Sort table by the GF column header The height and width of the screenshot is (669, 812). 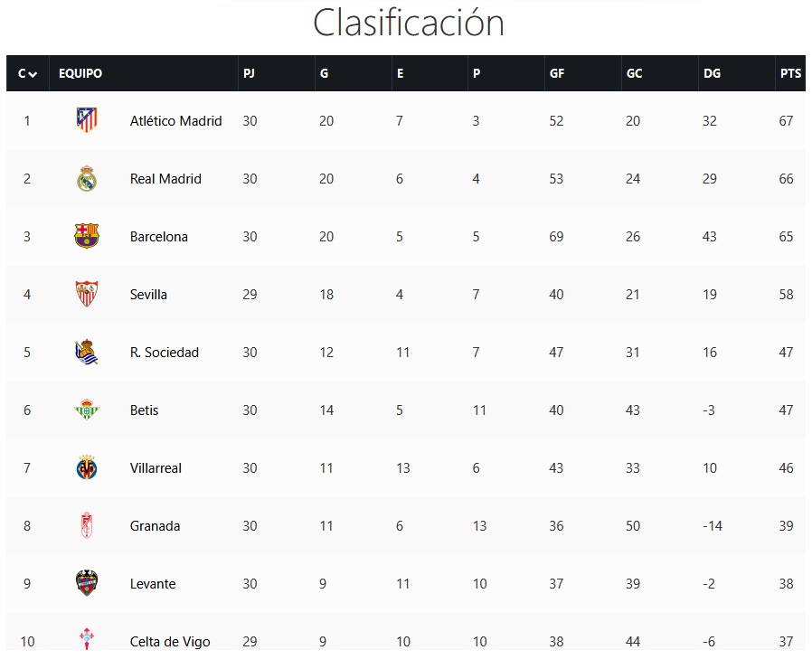pos(557,73)
